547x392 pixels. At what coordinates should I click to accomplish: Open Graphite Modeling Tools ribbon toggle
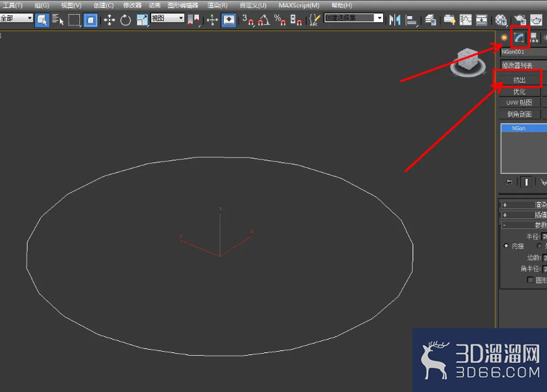pos(450,20)
